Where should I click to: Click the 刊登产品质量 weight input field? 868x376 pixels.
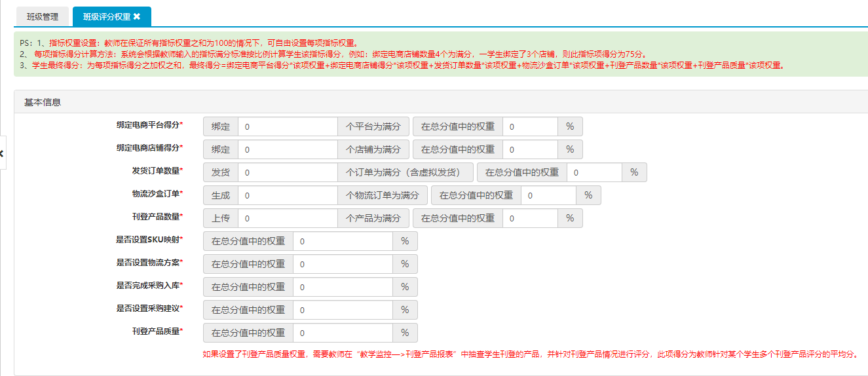pos(343,333)
